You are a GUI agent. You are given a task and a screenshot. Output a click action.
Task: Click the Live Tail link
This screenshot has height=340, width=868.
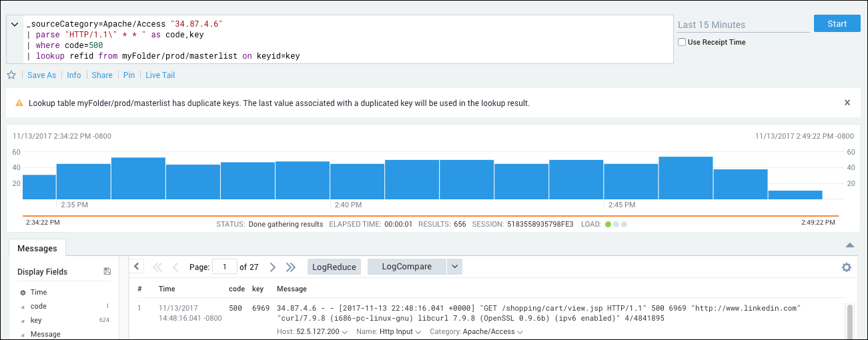160,75
